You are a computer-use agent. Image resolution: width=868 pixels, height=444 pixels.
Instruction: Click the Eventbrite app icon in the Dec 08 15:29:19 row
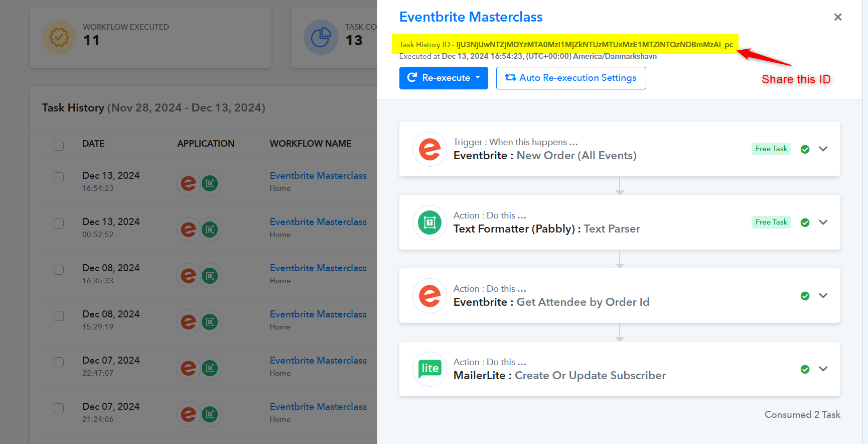pyautogui.click(x=188, y=322)
